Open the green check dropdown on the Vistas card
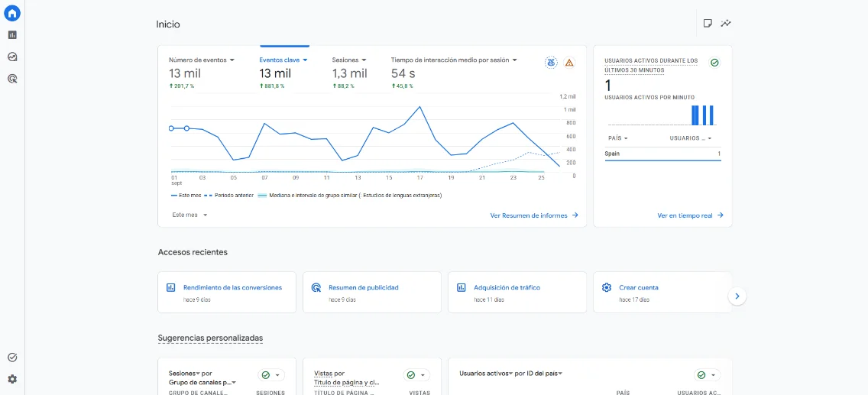 point(416,375)
